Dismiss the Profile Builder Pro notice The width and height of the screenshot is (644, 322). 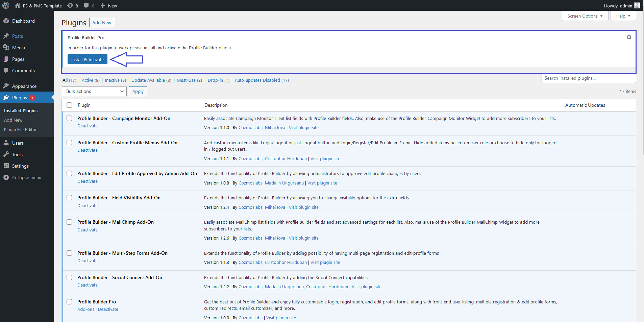point(629,37)
